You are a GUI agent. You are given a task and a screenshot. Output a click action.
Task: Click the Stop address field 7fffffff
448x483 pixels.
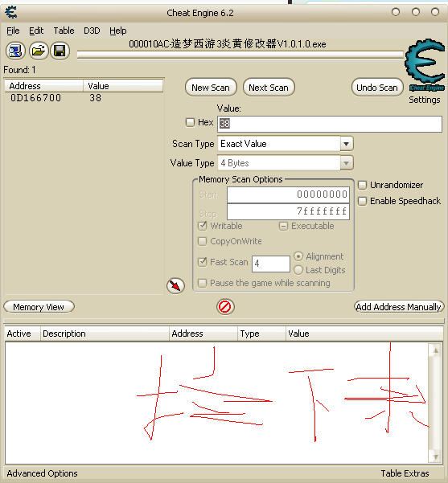tap(288, 211)
